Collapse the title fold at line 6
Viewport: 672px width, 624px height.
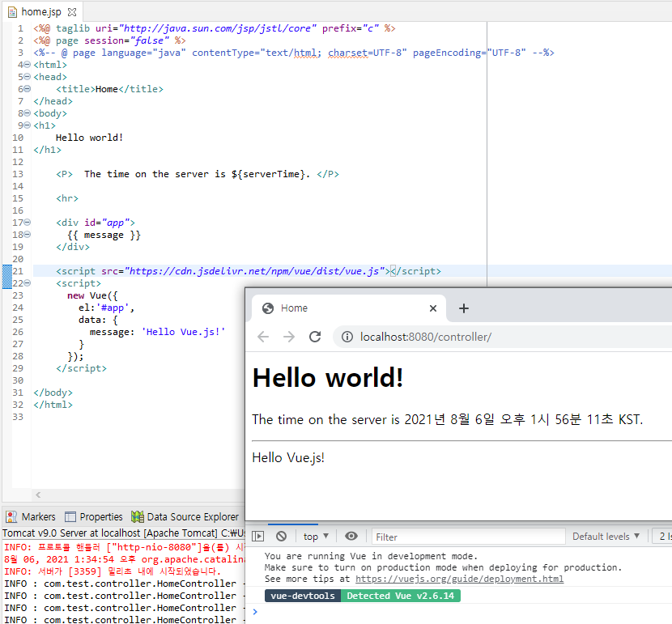(27, 89)
